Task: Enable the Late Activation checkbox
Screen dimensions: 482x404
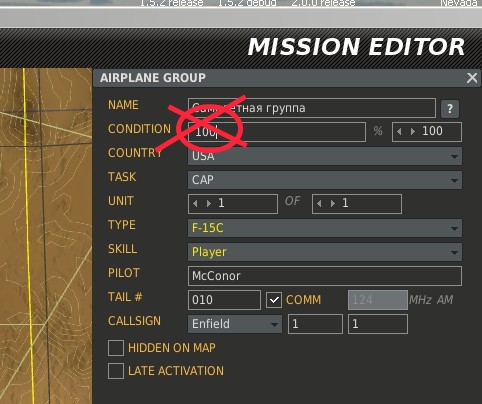Action: (116, 371)
